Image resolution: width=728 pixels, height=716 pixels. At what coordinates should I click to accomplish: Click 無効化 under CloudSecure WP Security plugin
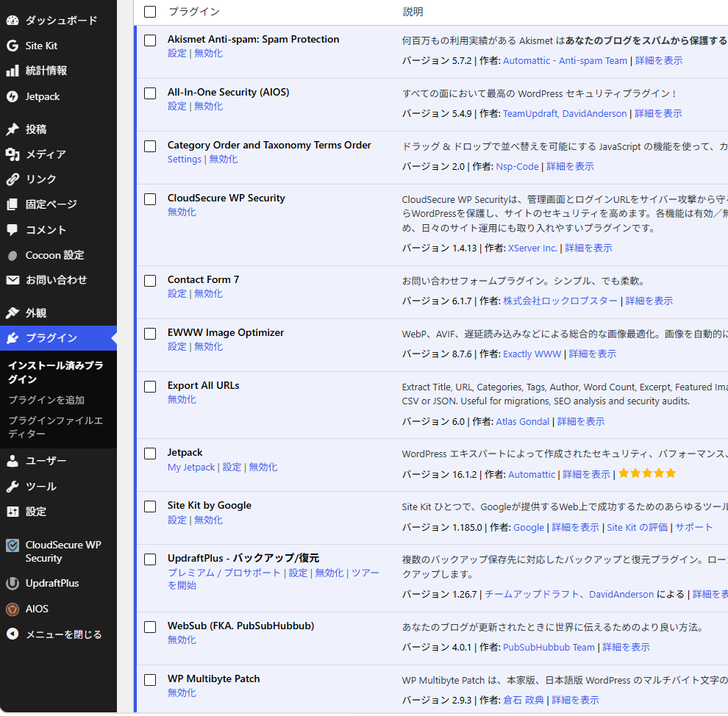[182, 212]
